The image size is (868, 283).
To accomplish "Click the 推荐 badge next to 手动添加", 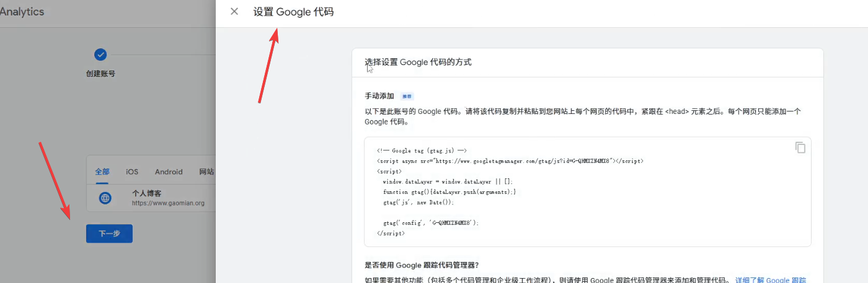I will [x=407, y=96].
